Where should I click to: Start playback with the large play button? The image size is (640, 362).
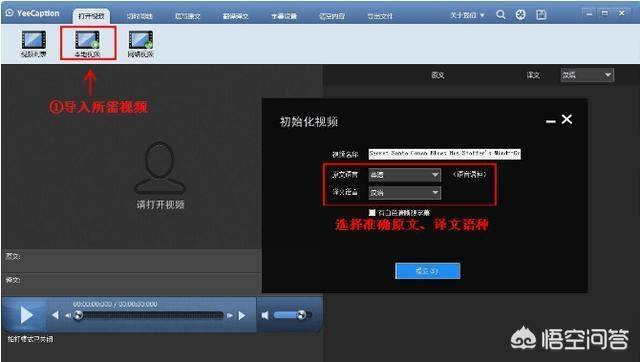[x=26, y=315]
